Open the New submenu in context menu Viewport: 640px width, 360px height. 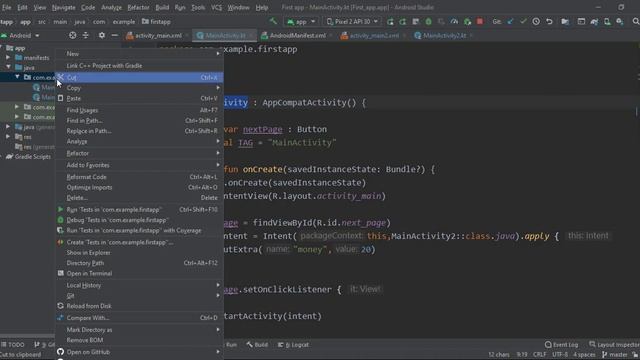139,54
